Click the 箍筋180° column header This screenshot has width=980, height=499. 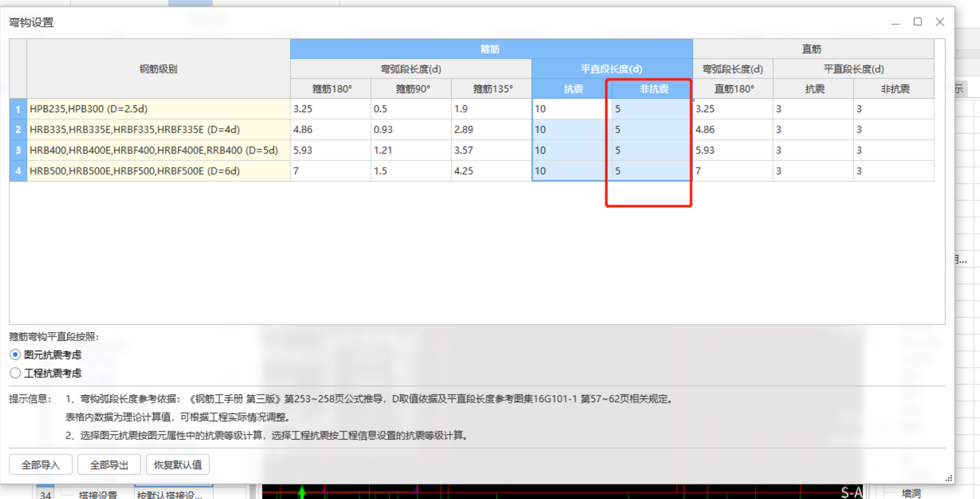coord(331,89)
